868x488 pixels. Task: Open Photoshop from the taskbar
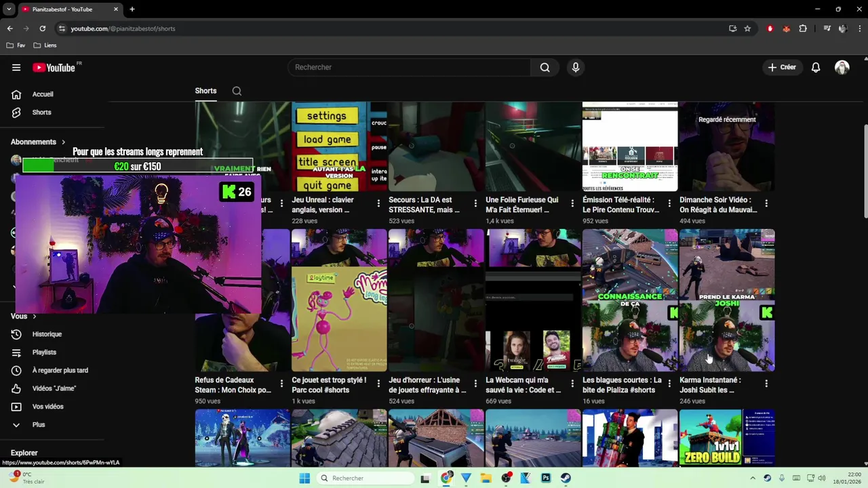coord(546,478)
